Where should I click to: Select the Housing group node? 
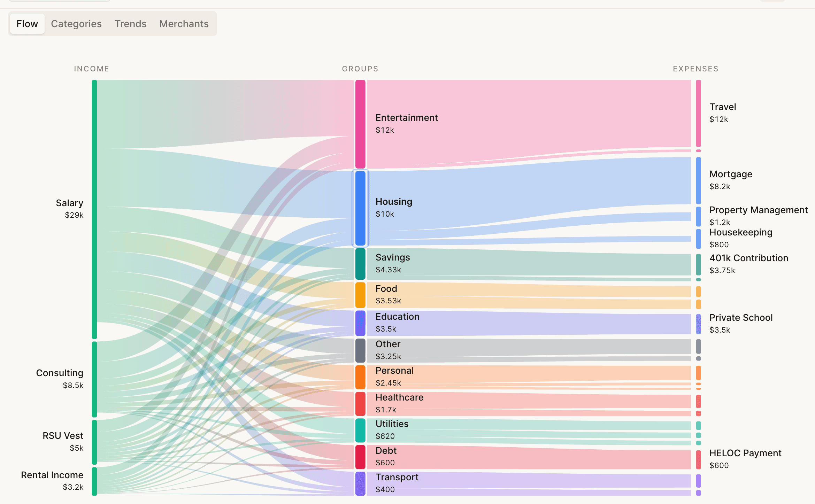click(x=360, y=208)
